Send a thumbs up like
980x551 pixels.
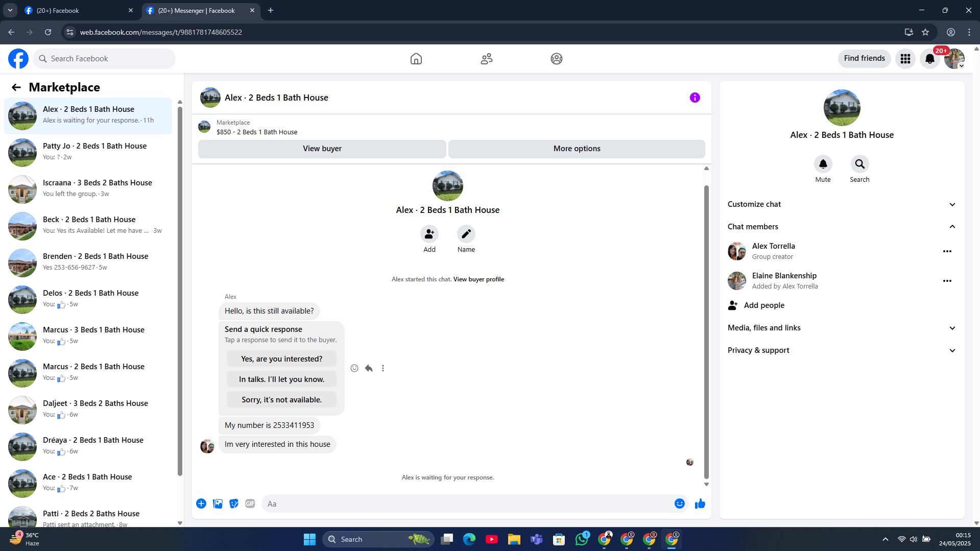(x=700, y=504)
